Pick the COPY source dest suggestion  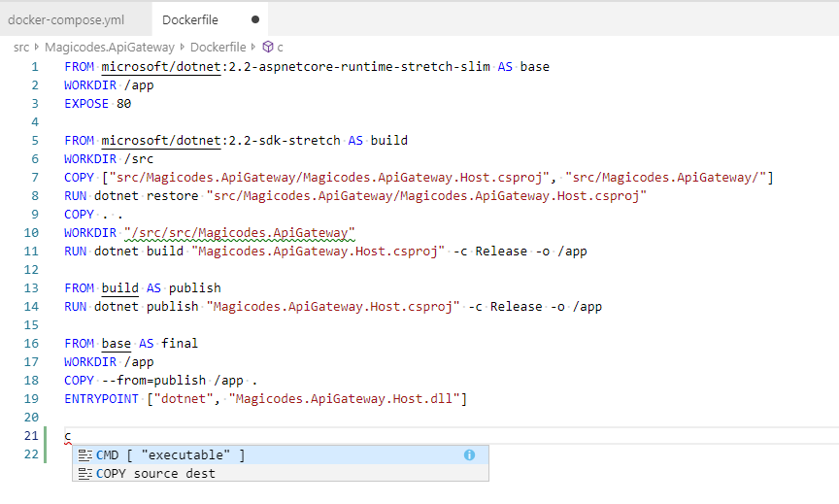(155, 473)
